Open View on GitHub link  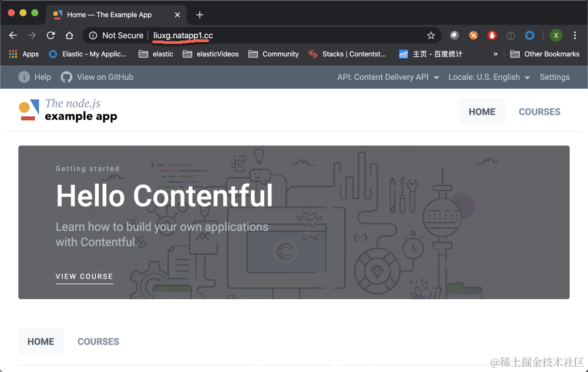point(97,77)
